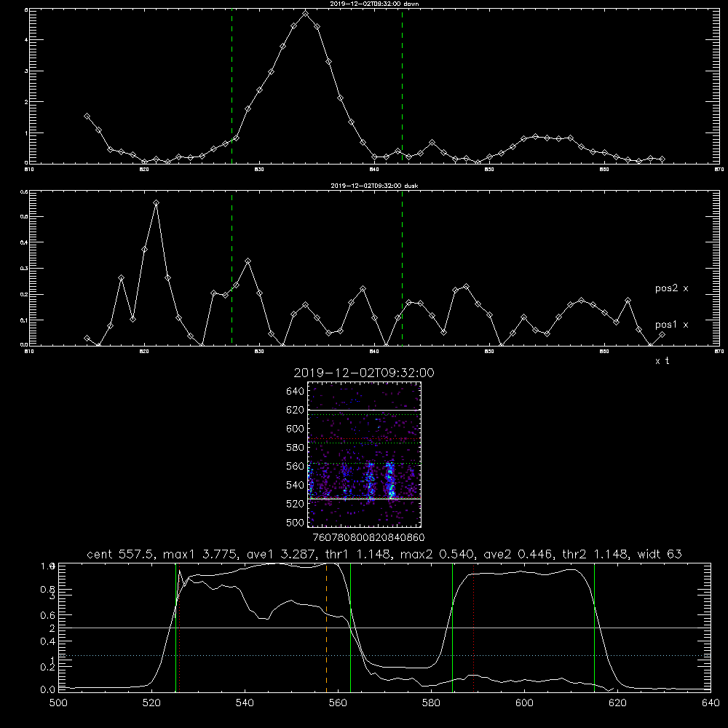Viewport: 728px width, 728px height.
Task: Click the bottom plot x-axis label 560
Action: click(x=338, y=703)
